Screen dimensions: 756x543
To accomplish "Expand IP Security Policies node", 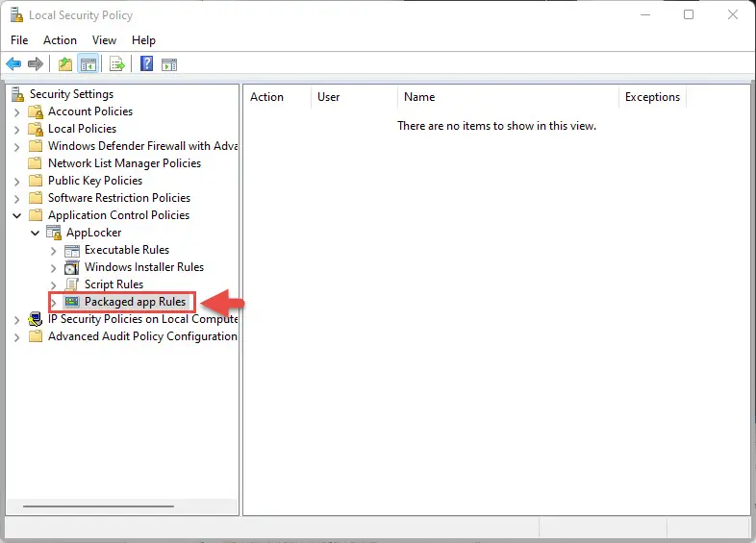I will [x=17, y=320].
